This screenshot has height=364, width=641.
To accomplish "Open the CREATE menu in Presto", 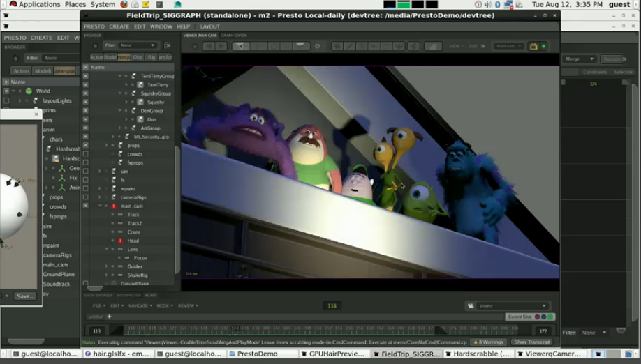I will pos(119,26).
